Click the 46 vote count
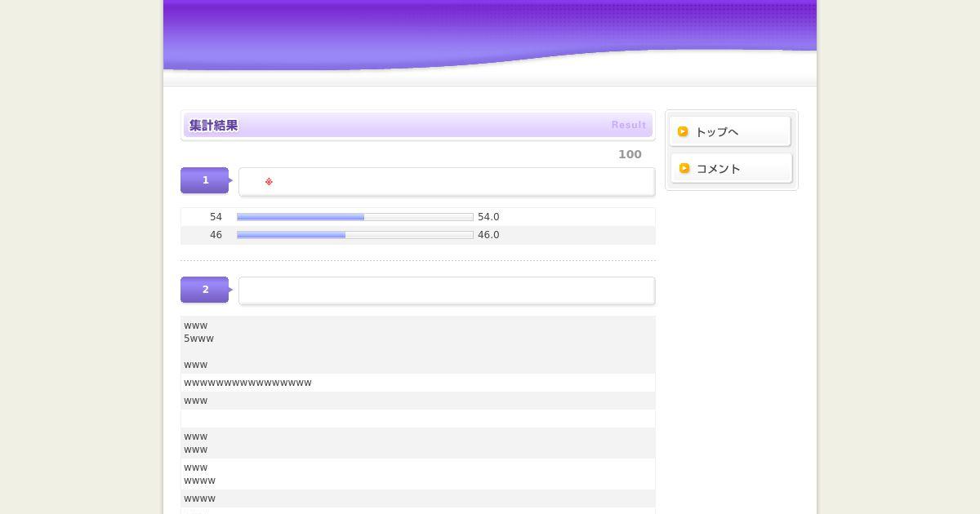The image size is (980, 514). coord(216,235)
